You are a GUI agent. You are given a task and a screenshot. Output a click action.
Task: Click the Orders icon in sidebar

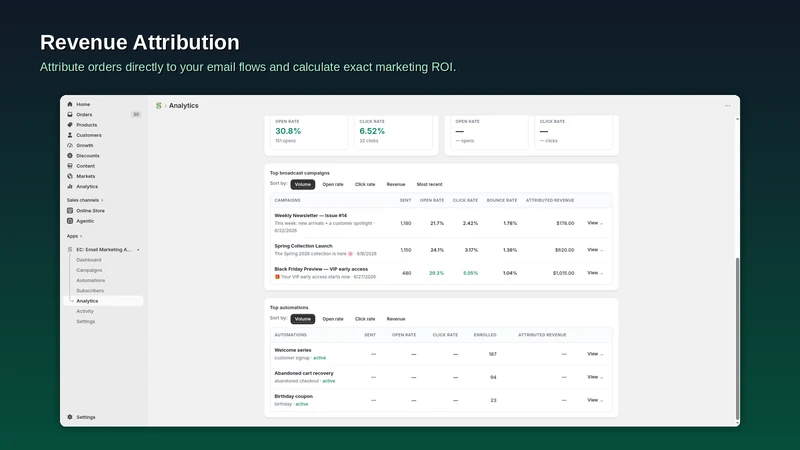pos(70,114)
